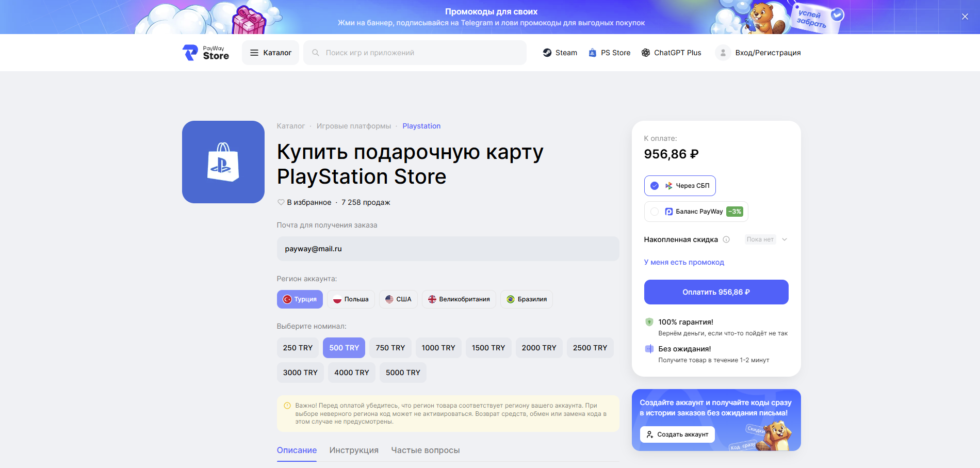Open the PS Store link
The image size is (980, 468).
pos(609,53)
